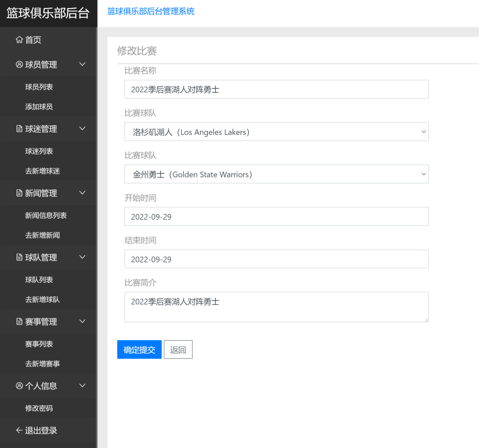Open 去新增球迷 page
The width and height of the screenshot is (479, 448).
[43, 171]
